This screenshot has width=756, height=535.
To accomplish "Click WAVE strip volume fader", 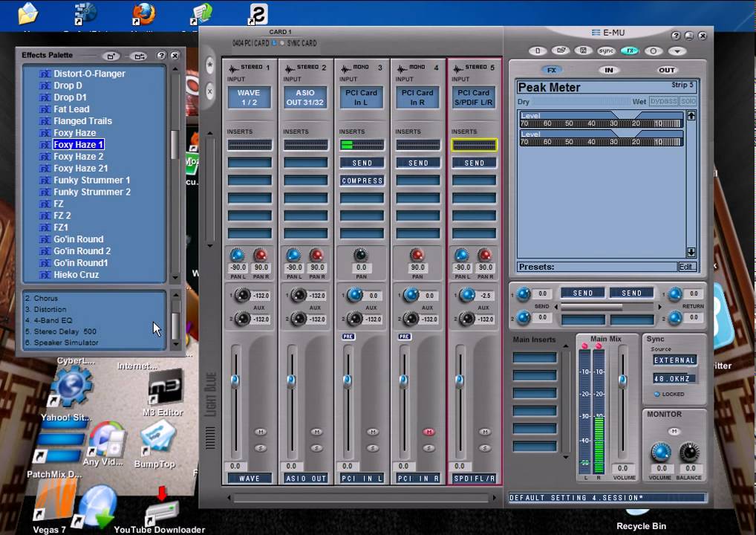I will coord(235,380).
